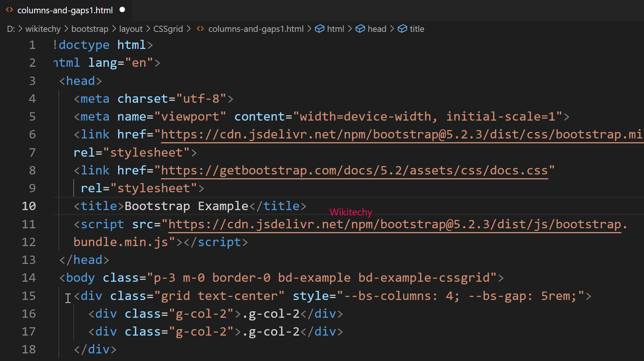Click the html symbol cube icon in breadcrumbs

click(x=319, y=28)
